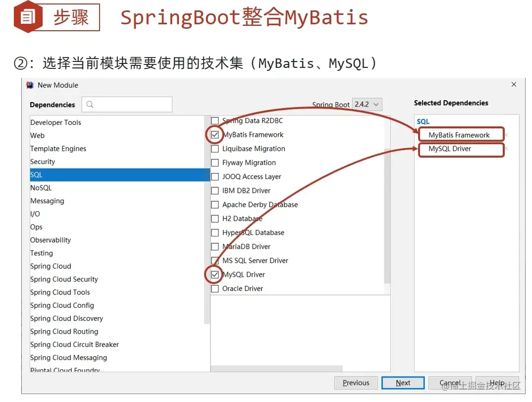Enable the Oracle Driver dependency
532x402 pixels.
click(x=215, y=288)
